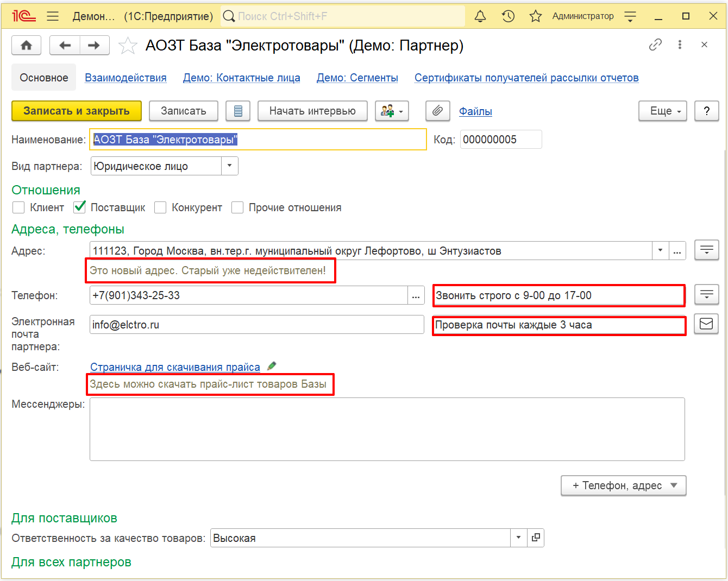Screen dimensions: 728x581
Task: Click into the phone number field
Action: tap(249, 295)
